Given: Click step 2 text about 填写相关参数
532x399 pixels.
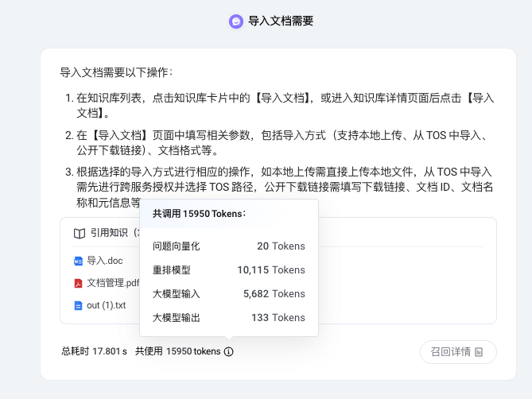Looking at the screenshot, I should tap(283, 143).
